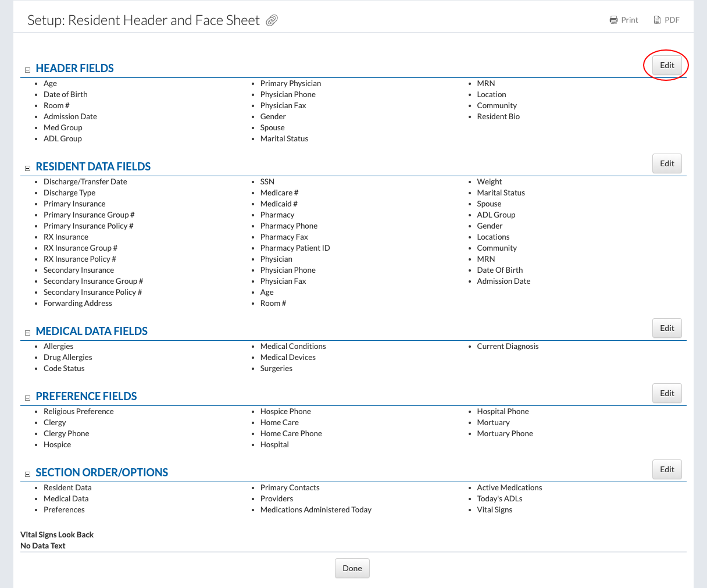Edit the Header Fields section
The height and width of the screenshot is (588, 707).
coord(666,65)
